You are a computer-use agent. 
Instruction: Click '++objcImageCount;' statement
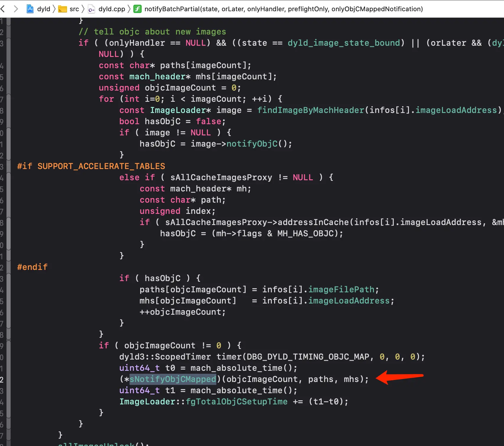[183, 312]
